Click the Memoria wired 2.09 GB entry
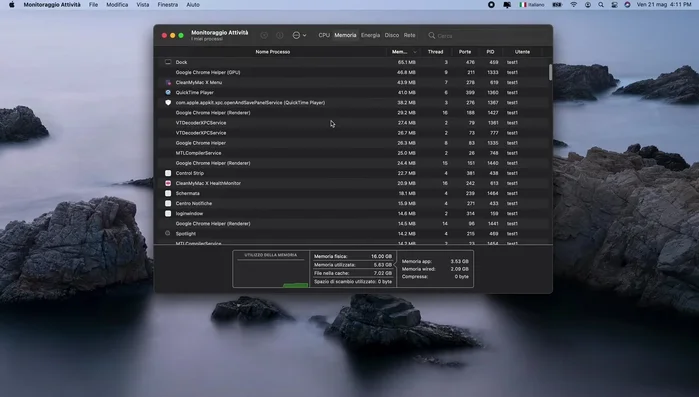This screenshot has height=397, width=699. pyautogui.click(x=435, y=269)
